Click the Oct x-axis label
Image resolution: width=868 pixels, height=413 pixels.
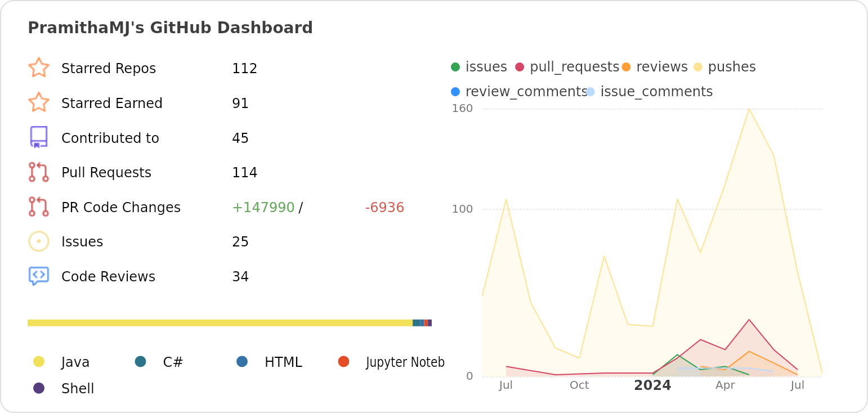point(579,385)
